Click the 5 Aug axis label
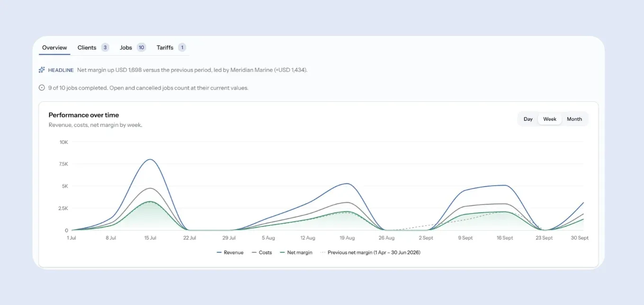The image size is (644, 305). pos(268,238)
